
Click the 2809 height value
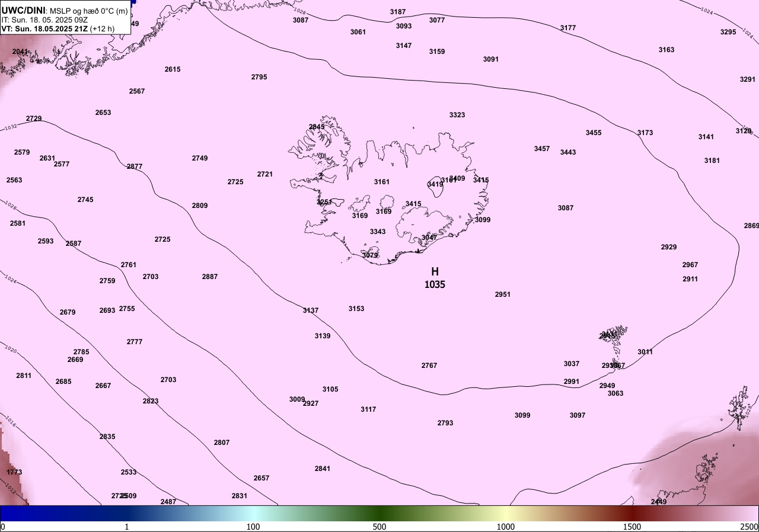coord(200,206)
